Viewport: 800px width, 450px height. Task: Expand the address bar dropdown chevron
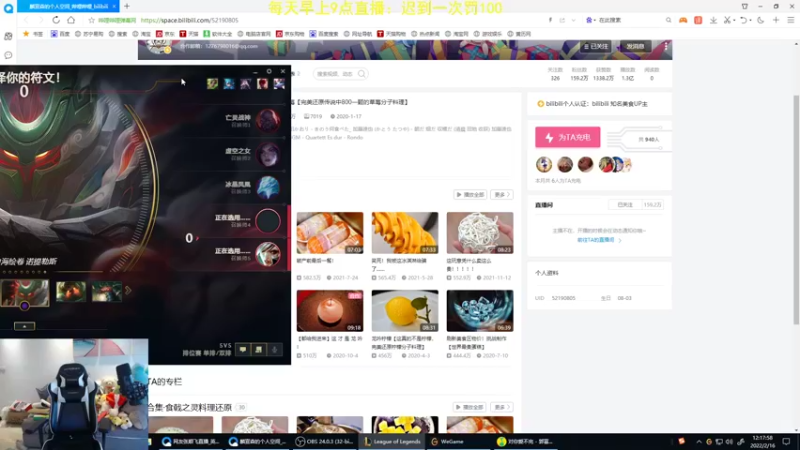pyautogui.click(x=573, y=20)
